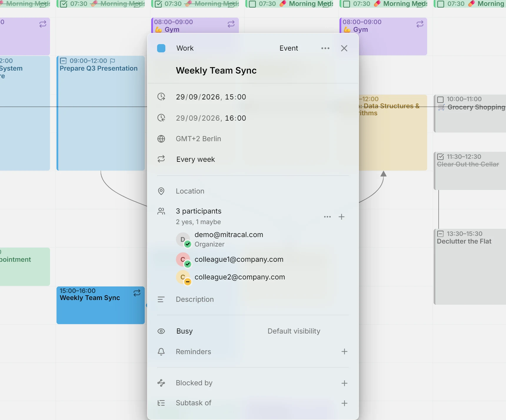Open the Event type selector
The image size is (506, 420).
click(x=289, y=48)
